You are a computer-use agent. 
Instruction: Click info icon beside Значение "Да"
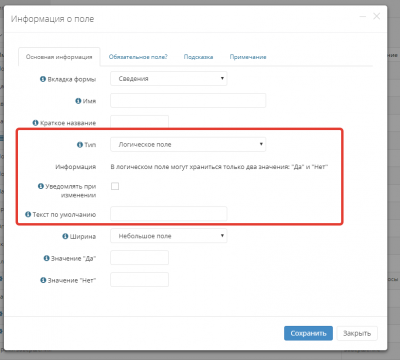46,258
